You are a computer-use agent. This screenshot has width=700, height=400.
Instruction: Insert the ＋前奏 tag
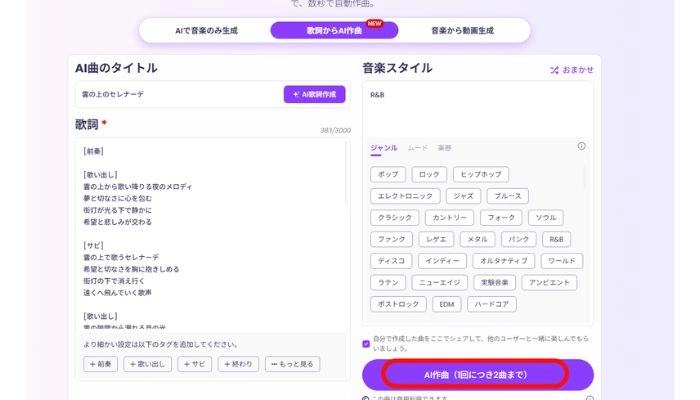(x=100, y=364)
